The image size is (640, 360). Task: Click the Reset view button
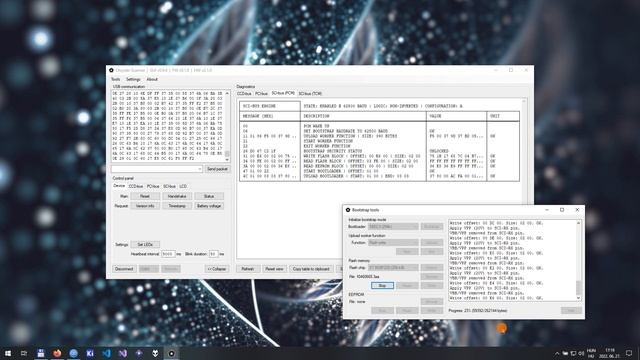274,269
